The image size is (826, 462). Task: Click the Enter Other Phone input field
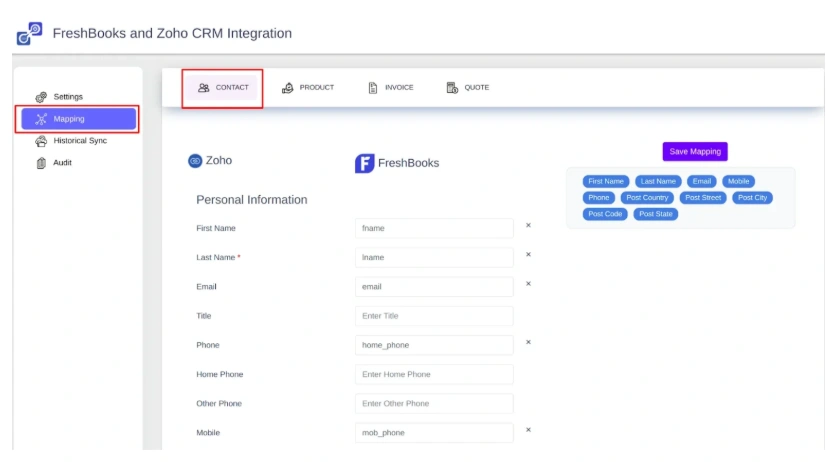[434, 404]
